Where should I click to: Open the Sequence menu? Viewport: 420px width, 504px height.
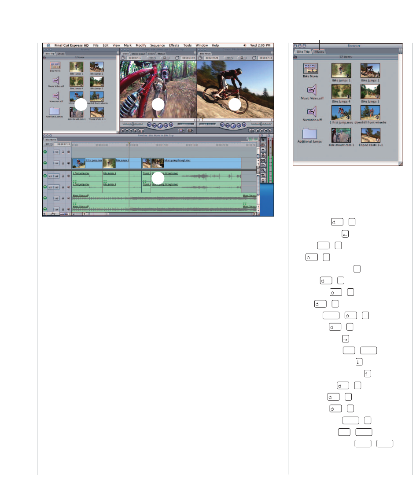tap(157, 45)
